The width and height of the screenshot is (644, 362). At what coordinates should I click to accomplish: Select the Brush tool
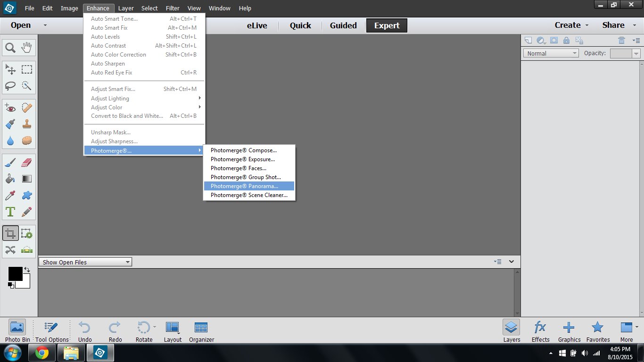pyautogui.click(x=10, y=163)
